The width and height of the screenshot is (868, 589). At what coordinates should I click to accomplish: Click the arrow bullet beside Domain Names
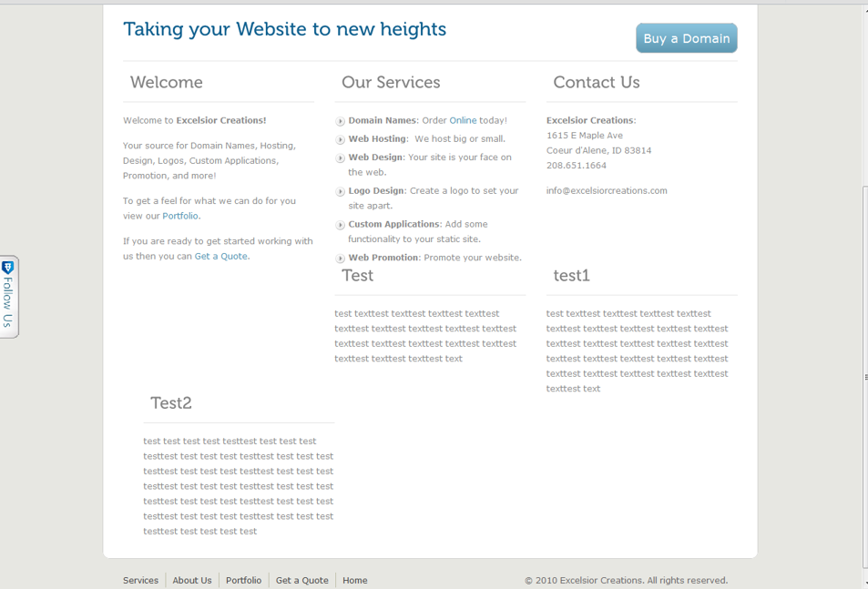(341, 121)
